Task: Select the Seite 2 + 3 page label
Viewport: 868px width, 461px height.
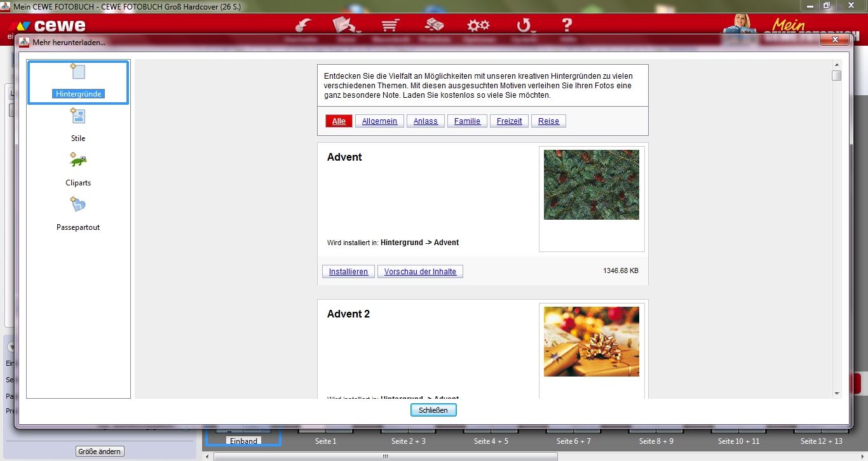Action: pos(409,441)
